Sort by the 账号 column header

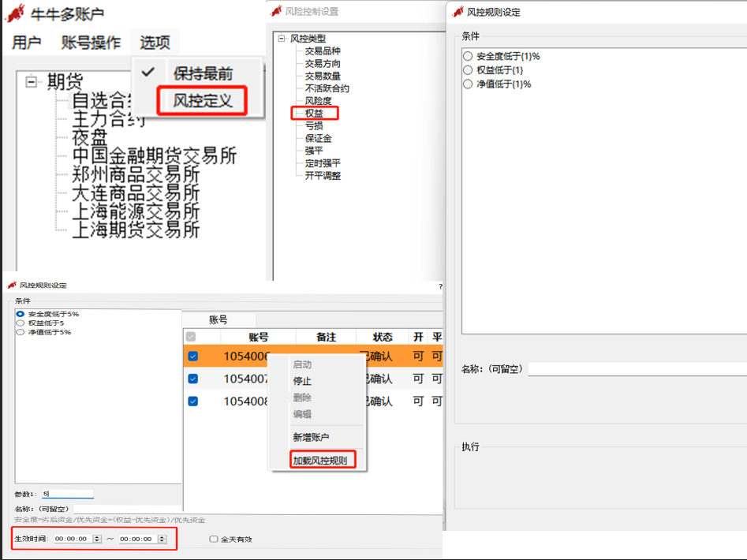(259, 337)
